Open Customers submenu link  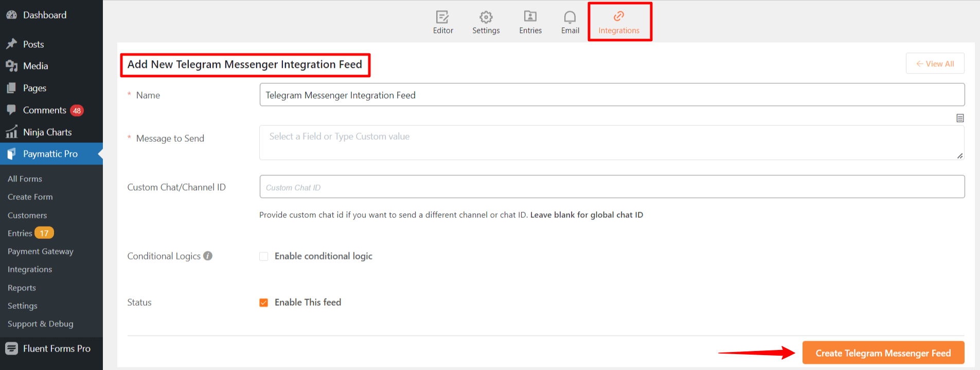27,215
